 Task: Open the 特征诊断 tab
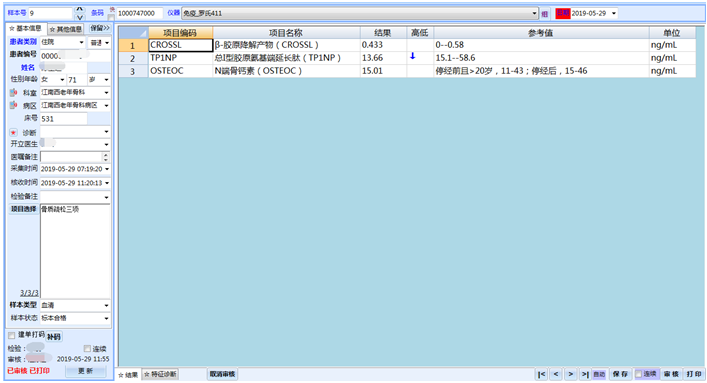160,374
